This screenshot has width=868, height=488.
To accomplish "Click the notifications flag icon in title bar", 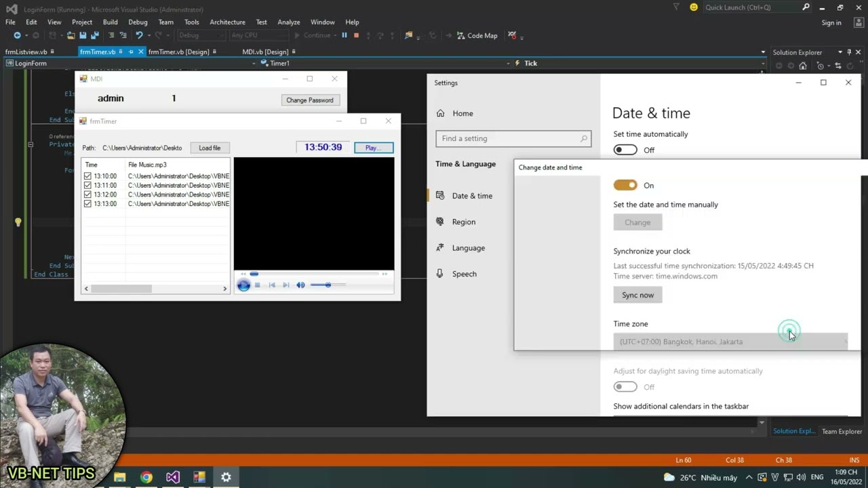I will [676, 7].
